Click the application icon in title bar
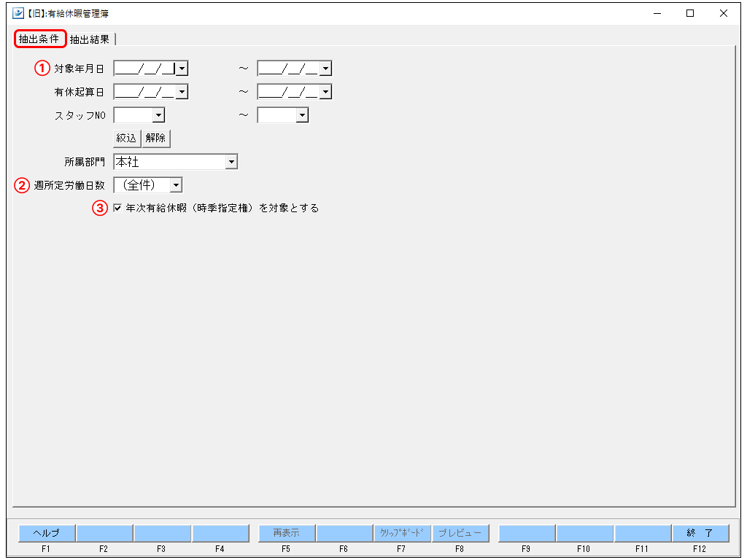The width and height of the screenshot is (747, 560). click(x=18, y=13)
